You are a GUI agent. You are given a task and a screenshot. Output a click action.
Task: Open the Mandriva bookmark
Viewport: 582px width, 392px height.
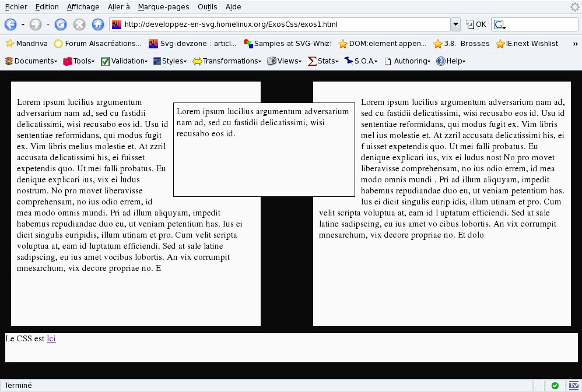coord(27,43)
